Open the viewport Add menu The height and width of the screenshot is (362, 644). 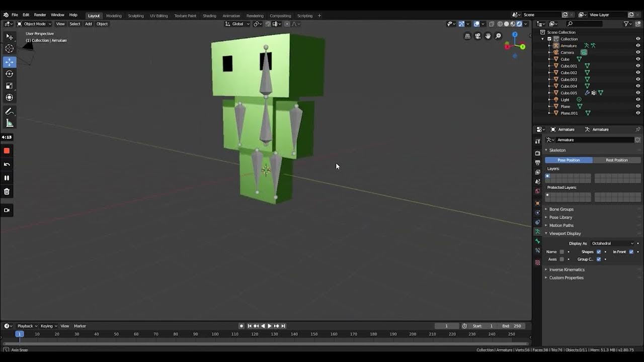tap(88, 24)
